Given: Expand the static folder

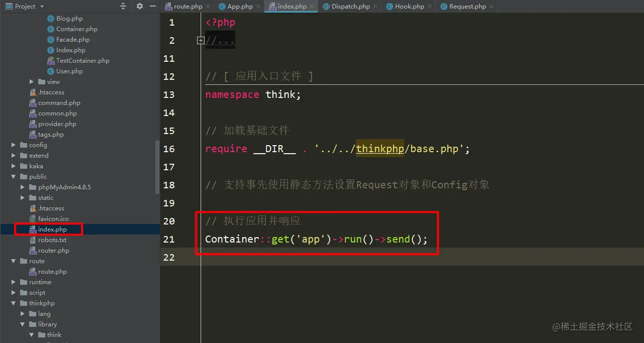Looking at the screenshot, I should pyautogui.click(x=23, y=198).
